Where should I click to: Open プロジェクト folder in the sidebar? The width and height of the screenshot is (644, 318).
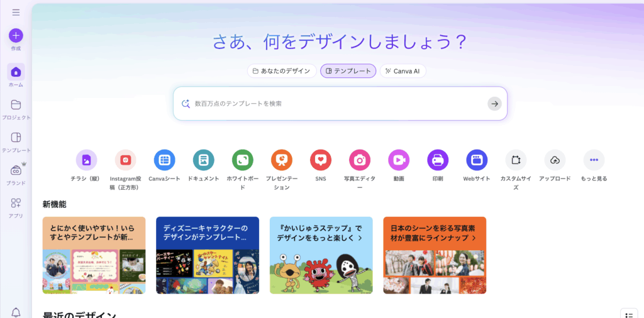click(16, 105)
